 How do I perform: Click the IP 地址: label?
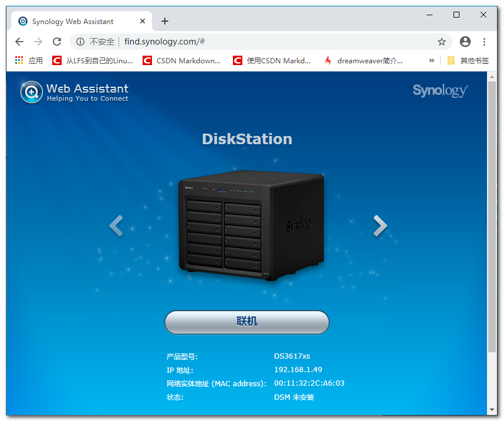click(180, 370)
